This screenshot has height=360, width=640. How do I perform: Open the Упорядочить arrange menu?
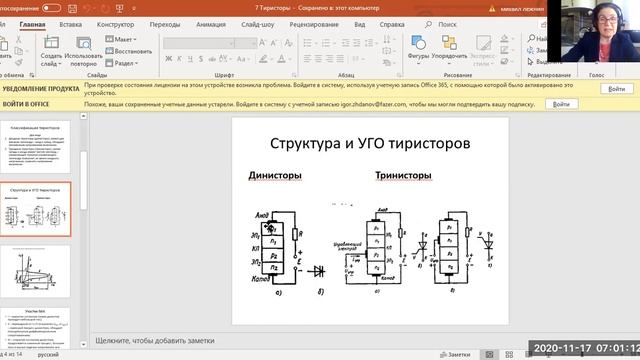(x=449, y=51)
